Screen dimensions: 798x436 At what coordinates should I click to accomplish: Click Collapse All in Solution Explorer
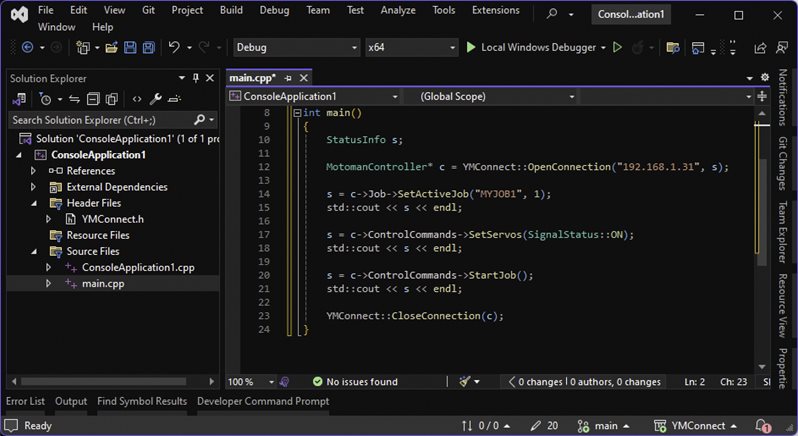click(x=91, y=99)
